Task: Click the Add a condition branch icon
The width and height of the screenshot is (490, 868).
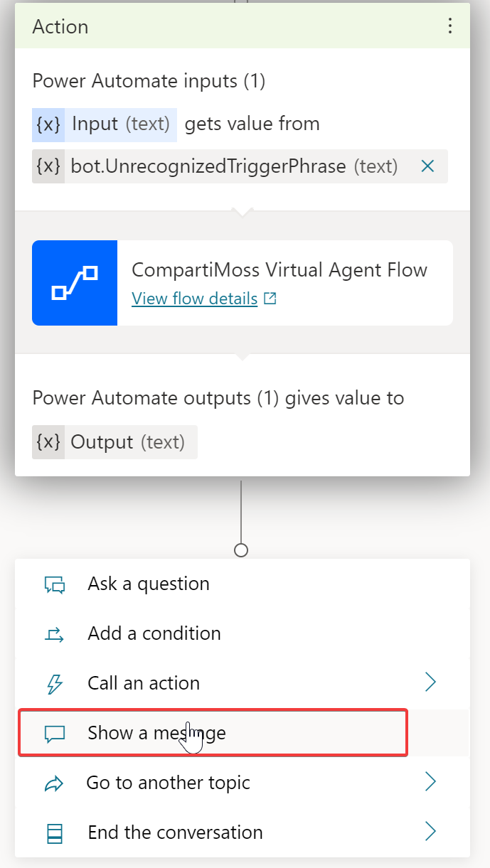Action: click(55, 634)
